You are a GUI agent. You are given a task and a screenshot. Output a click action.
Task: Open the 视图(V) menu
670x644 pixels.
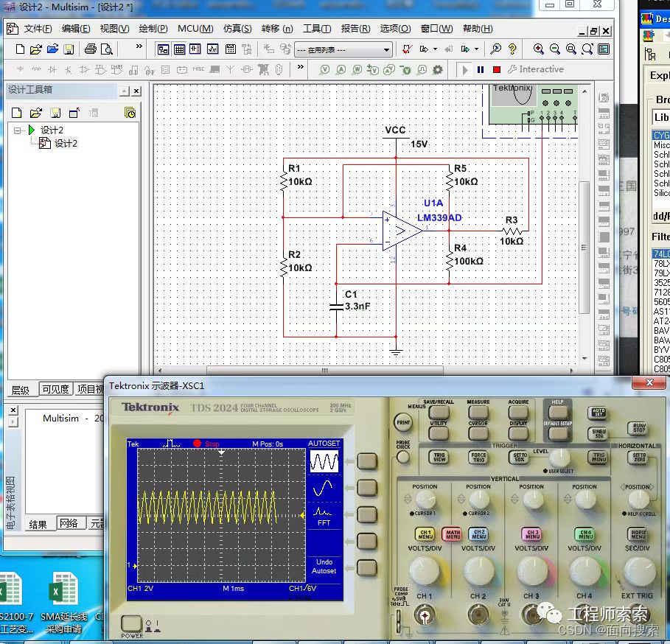pos(114,29)
